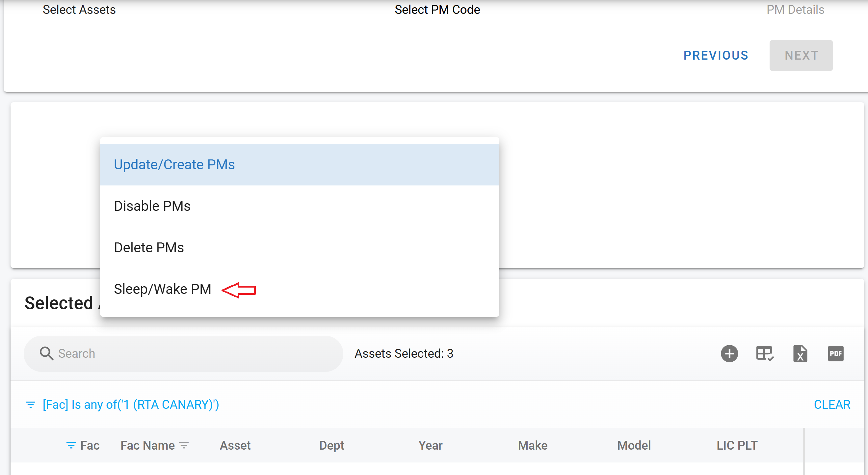The width and height of the screenshot is (868, 475).
Task: Click the LIC PLT column header
Action: pos(737,445)
